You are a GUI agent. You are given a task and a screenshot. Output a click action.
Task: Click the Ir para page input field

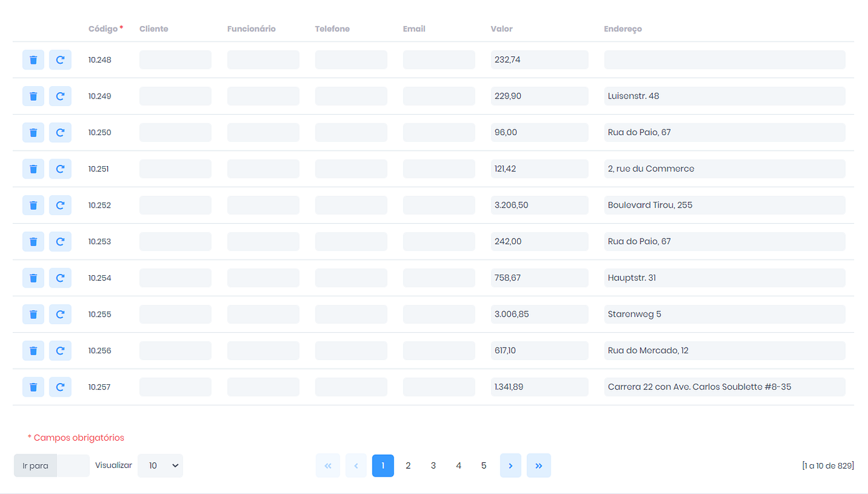point(73,465)
